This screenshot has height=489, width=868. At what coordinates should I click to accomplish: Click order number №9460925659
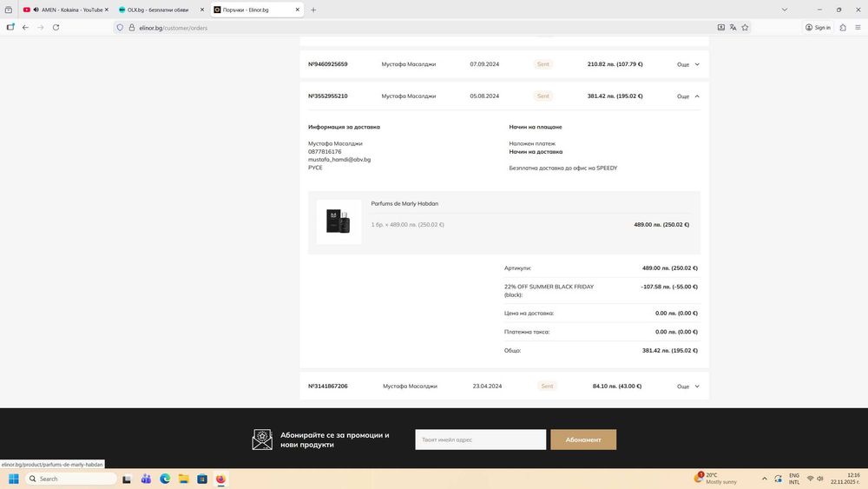[328, 64]
